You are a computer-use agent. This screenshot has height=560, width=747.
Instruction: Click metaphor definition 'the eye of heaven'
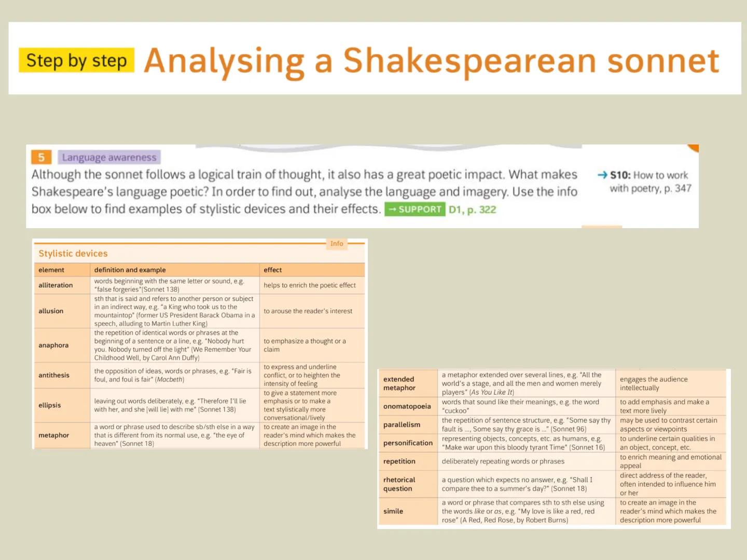point(174,436)
